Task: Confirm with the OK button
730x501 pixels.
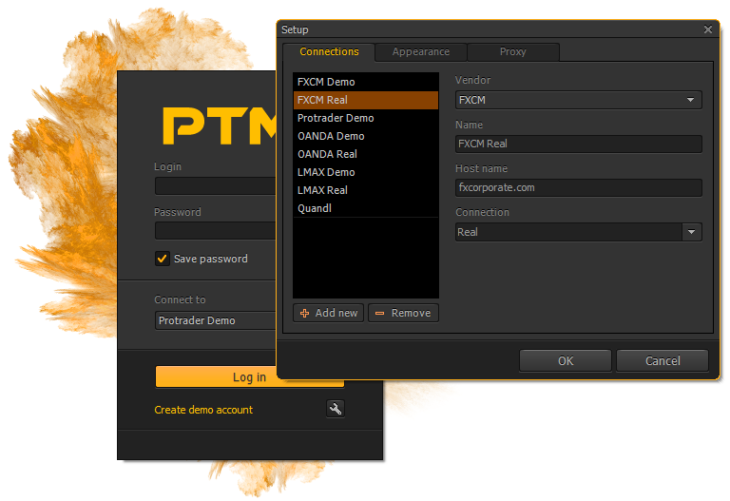Action: (565, 361)
